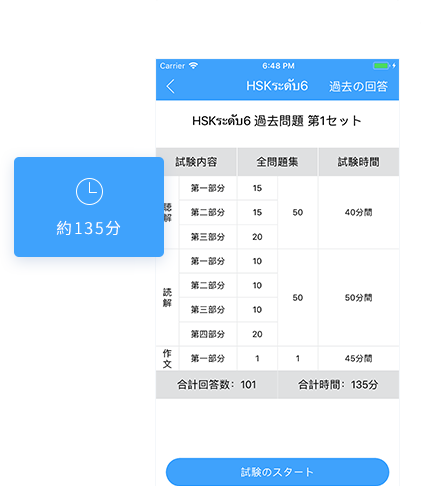Tap 合計時間: 135分 summary cell
The height and width of the screenshot is (486, 421).
[x=338, y=385]
